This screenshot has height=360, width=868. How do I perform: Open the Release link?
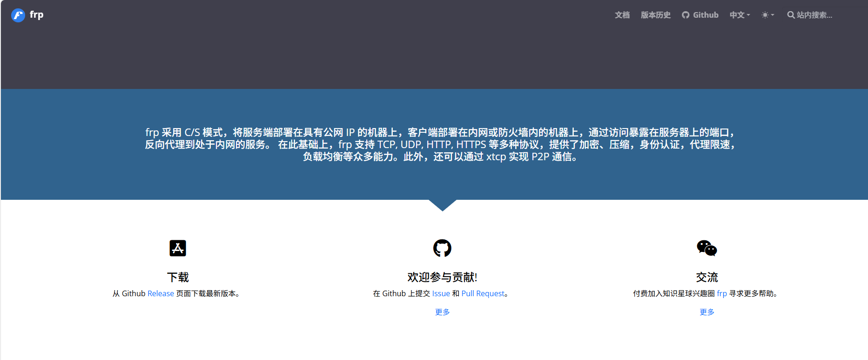coord(161,293)
